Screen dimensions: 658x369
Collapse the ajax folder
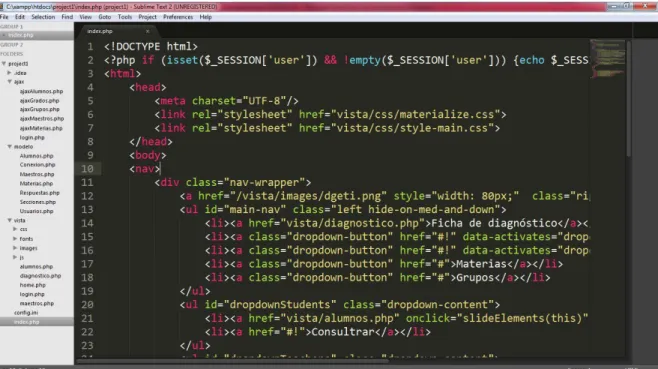tap(9, 82)
